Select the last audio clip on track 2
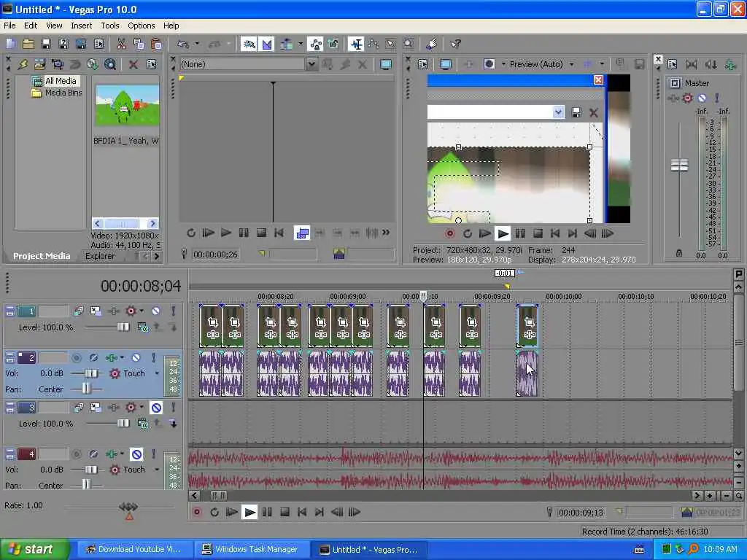This screenshot has width=747, height=560. pos(527,374)
